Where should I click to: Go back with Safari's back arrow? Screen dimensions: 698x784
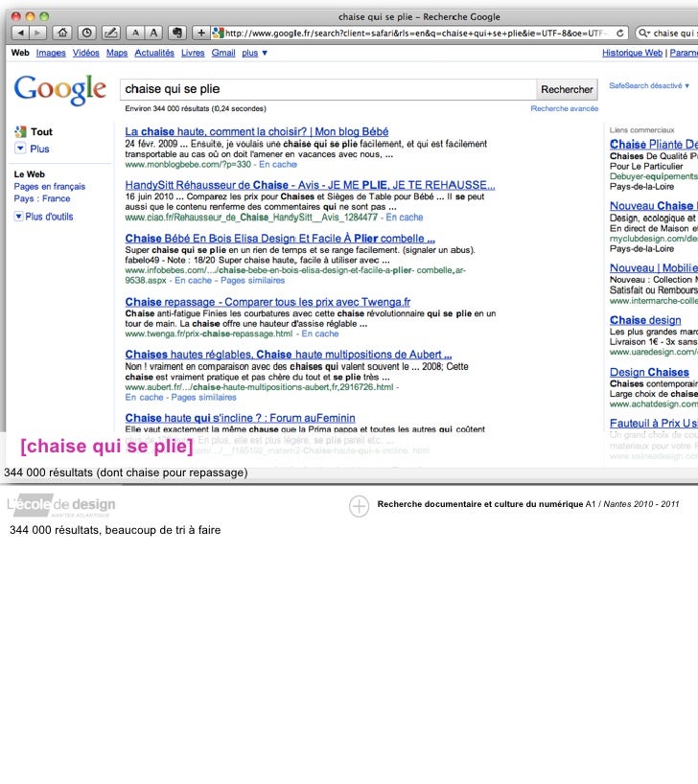click(x=20, y=33)
